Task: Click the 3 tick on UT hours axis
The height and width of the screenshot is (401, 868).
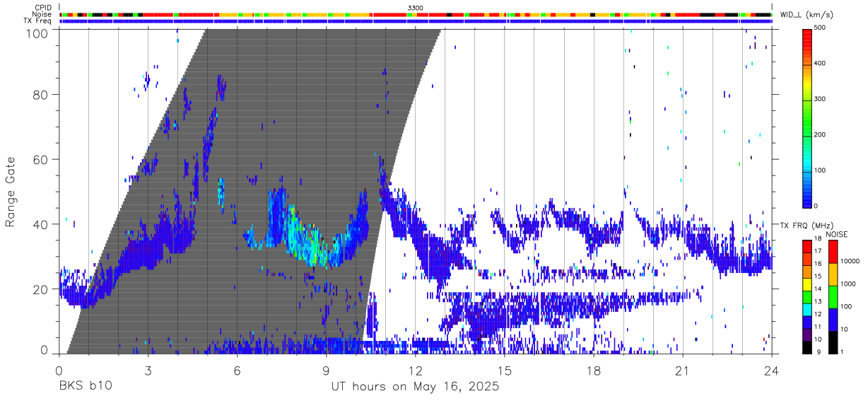Action: [x=148, y=371]
